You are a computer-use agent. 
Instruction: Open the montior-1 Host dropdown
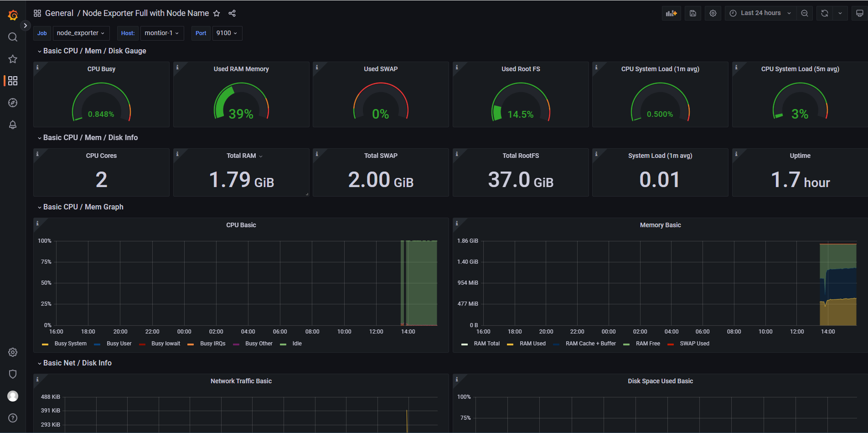pos(162,33)
